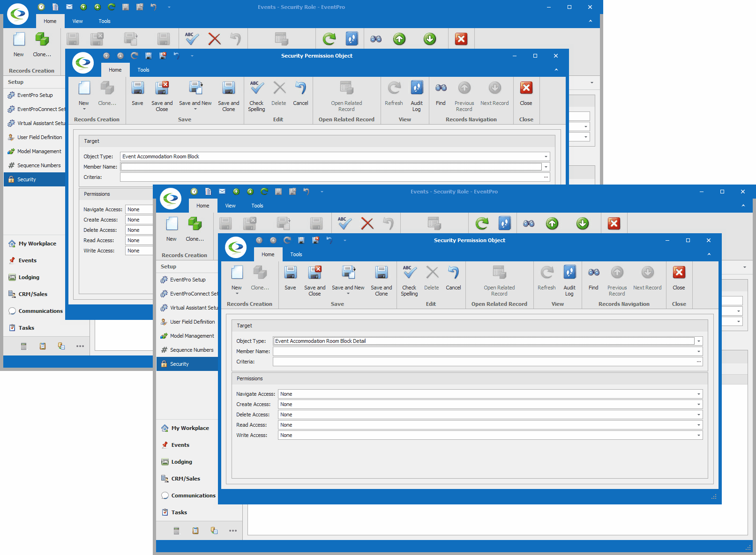This screenshot has height=555, width=756.
Task: Click Criteria ellipsis button in front permission window
Action: (x=698, y=362)
